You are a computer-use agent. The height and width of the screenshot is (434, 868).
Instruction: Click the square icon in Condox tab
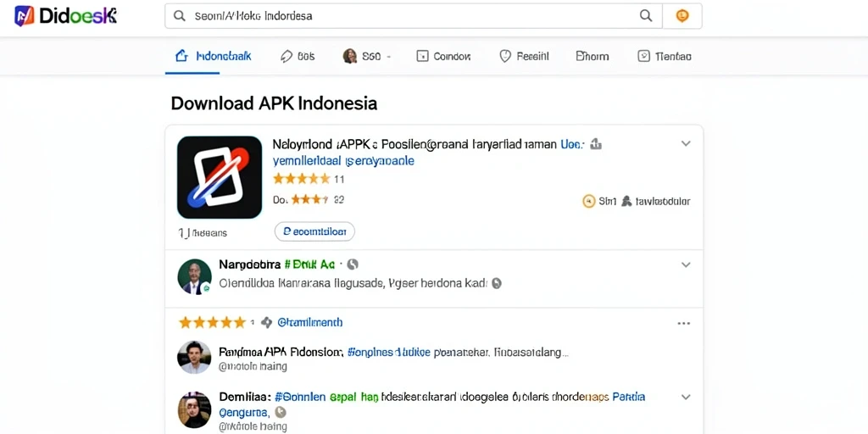coord(422,56)
